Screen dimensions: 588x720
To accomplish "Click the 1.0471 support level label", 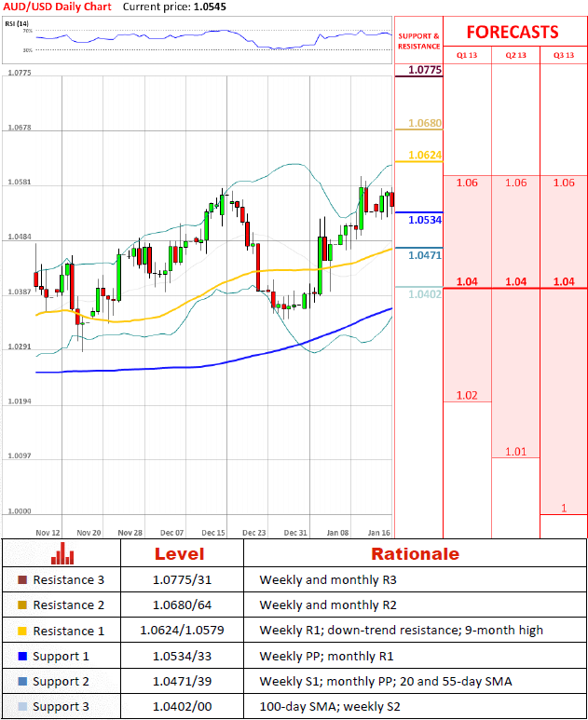I will coord(425,255).
